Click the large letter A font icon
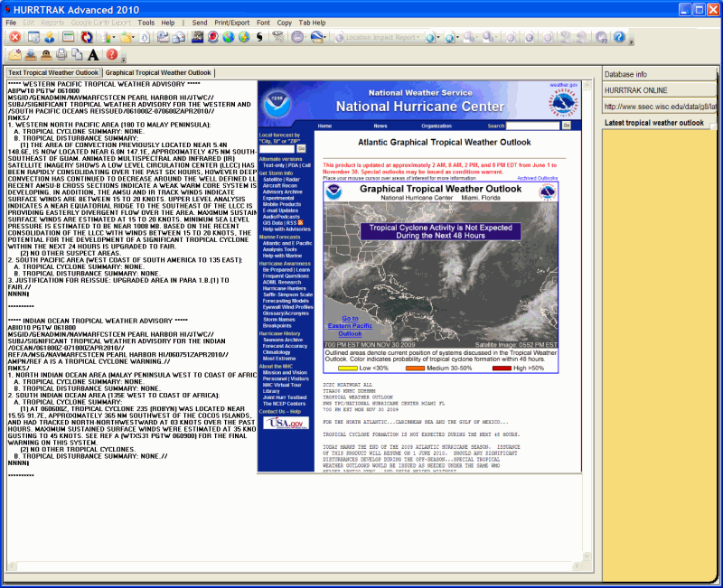The width and height of the screenshot is (723, 588). (93, 55)
